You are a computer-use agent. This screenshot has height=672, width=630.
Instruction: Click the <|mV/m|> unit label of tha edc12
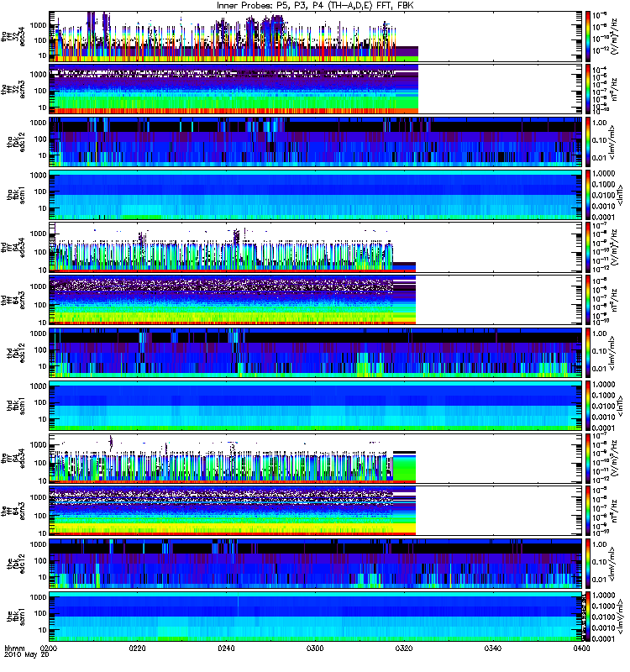[x=613, y=142]
